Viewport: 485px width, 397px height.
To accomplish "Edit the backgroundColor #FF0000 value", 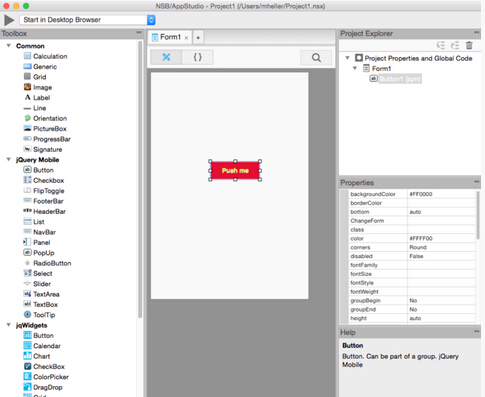I will pyautogui.click(x=441, y=194).
